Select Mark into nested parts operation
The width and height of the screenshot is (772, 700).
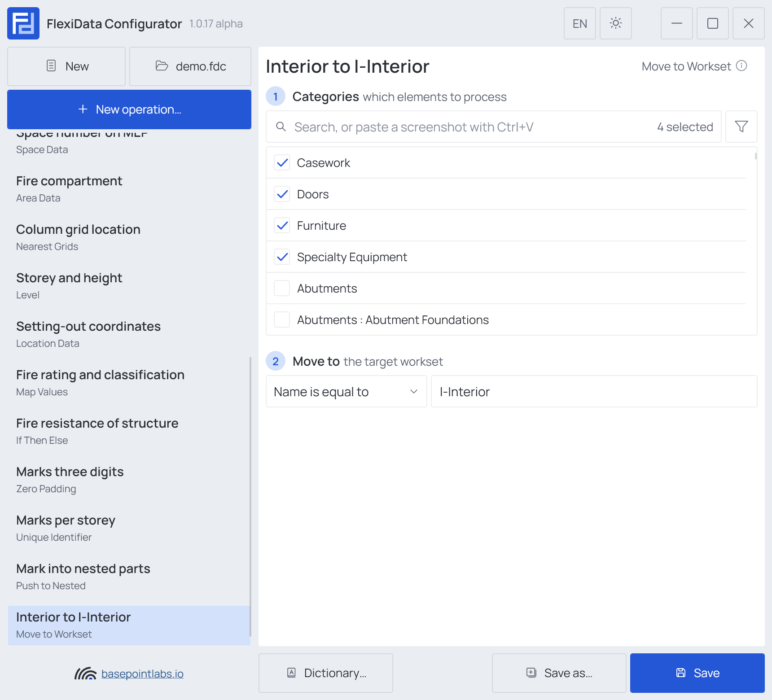pyautogui.click(x=128, y=576)
